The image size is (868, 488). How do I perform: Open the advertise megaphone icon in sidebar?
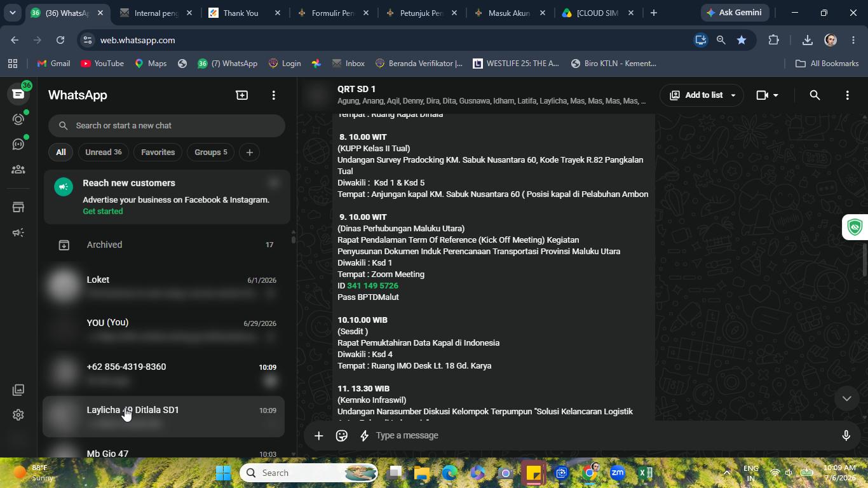(x=18, y=233)
